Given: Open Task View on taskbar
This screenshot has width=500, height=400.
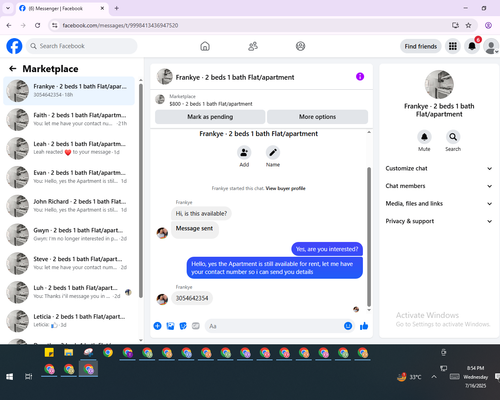Looking at the screenshot, I should point(29,376).
